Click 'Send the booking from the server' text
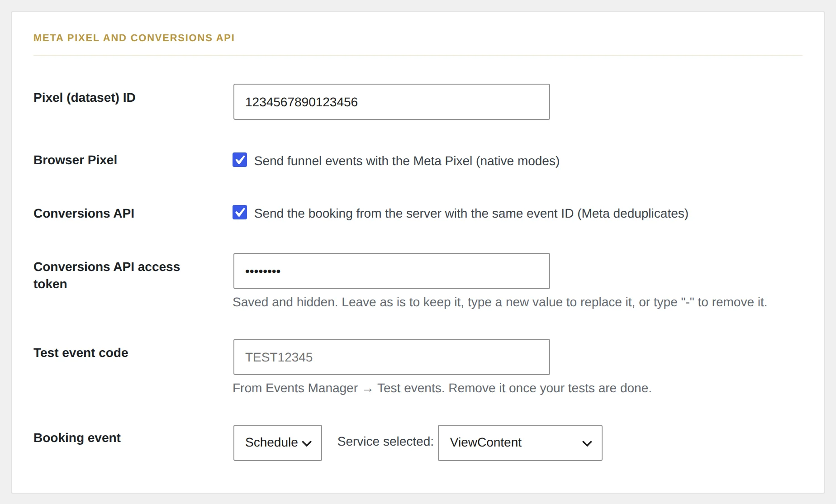The height and width of the screenshot is (504, 836). tap(471, 214)
